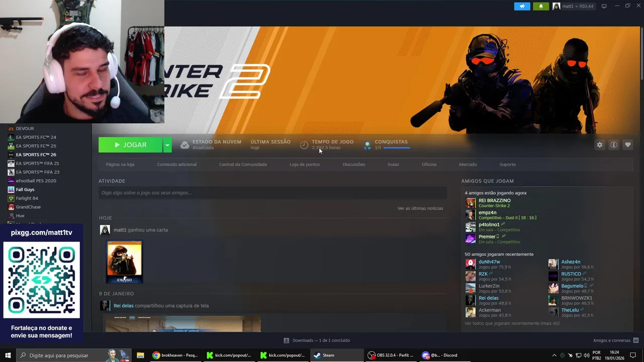Open the Conteúdo adicional tab
This screenshot has width=644, height=362.
[177, 164]
